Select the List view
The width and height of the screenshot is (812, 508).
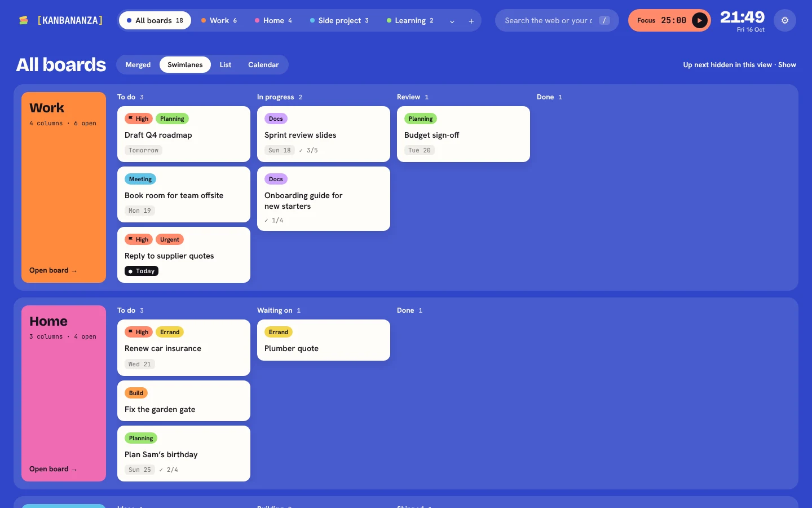(226, 65)
